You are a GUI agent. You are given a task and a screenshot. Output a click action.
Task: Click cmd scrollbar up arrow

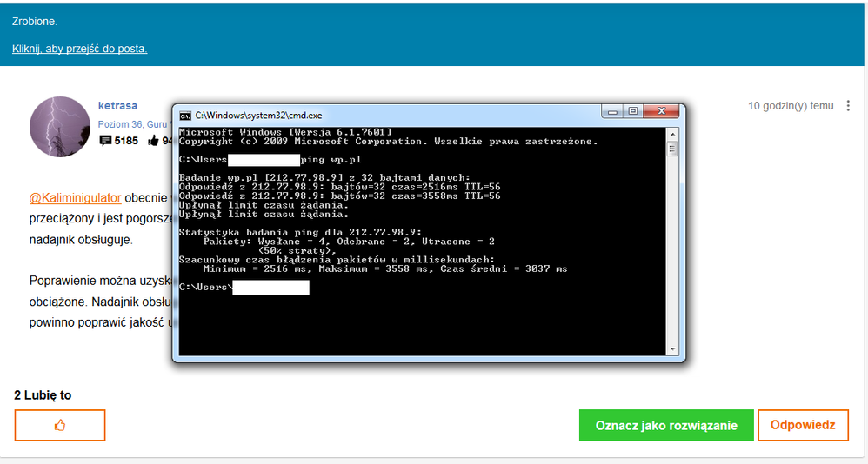[672, 135]
